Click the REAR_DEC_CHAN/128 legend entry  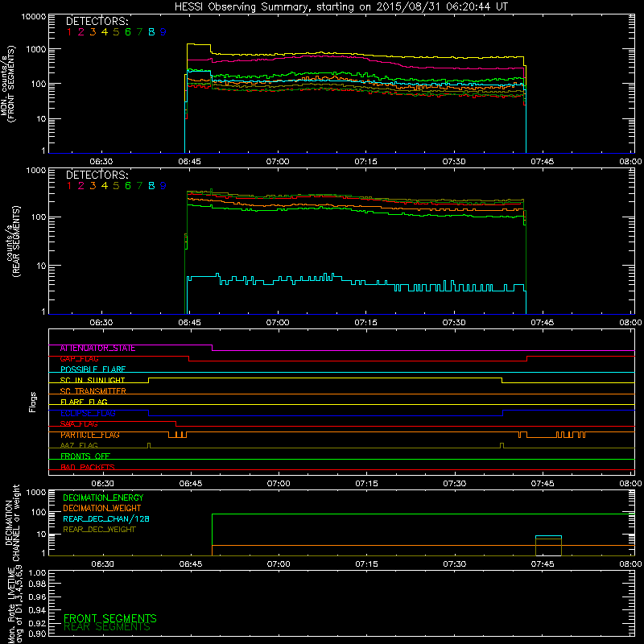[106, 519]
